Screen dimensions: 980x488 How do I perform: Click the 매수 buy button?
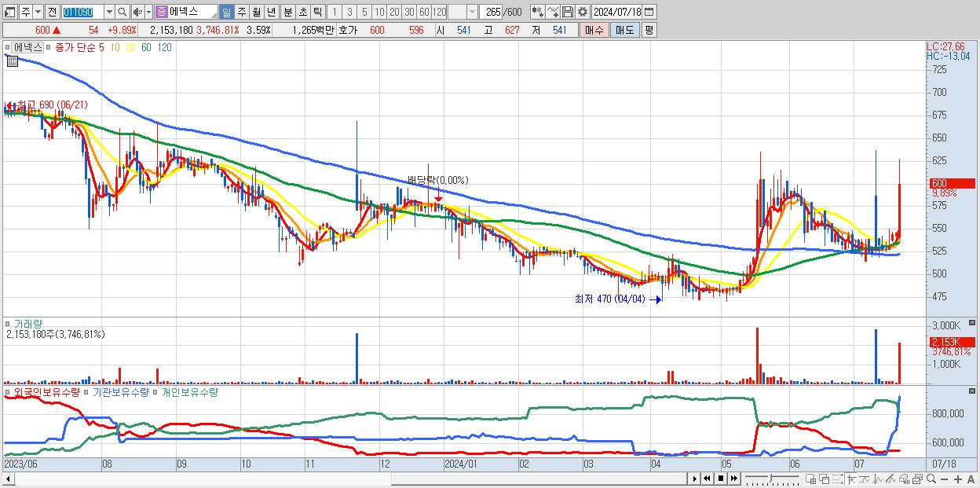tap(594, 30)
